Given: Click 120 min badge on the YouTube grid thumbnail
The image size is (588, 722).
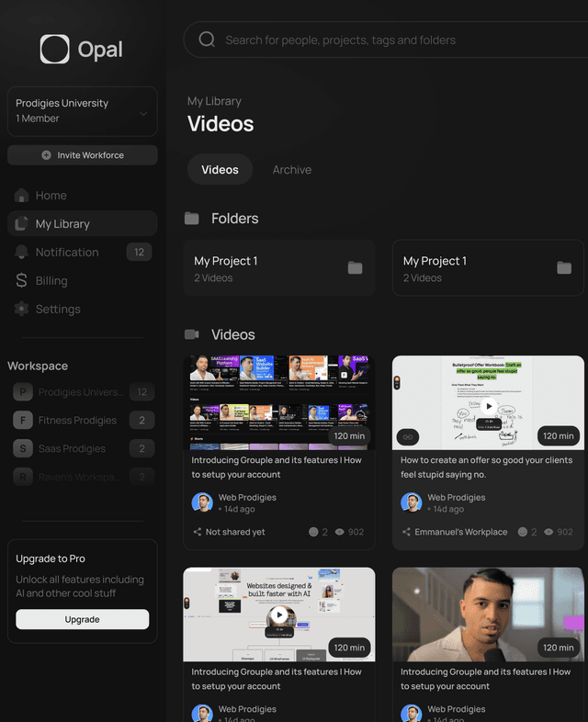Looking at the screenshot, I should [349, 436].
